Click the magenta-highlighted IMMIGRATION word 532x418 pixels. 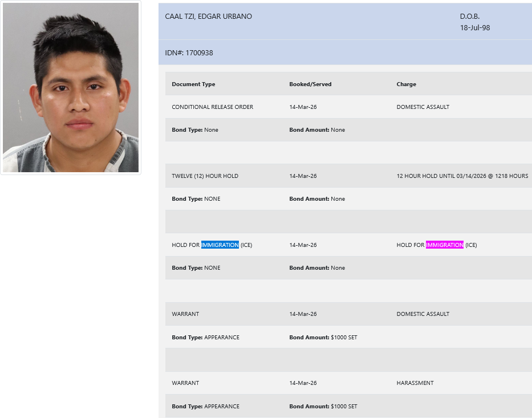(445, 245)
